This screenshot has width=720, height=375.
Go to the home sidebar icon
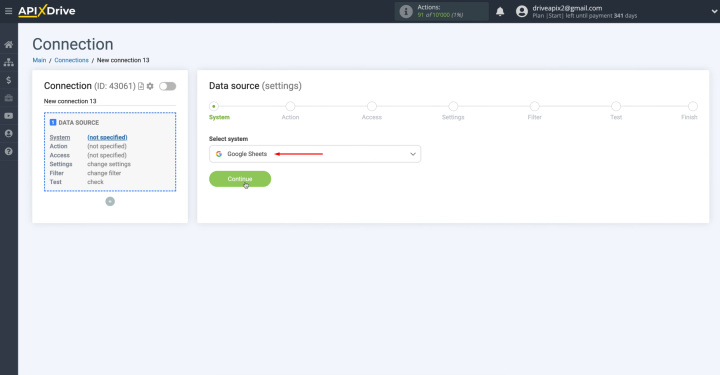point(8,45)
